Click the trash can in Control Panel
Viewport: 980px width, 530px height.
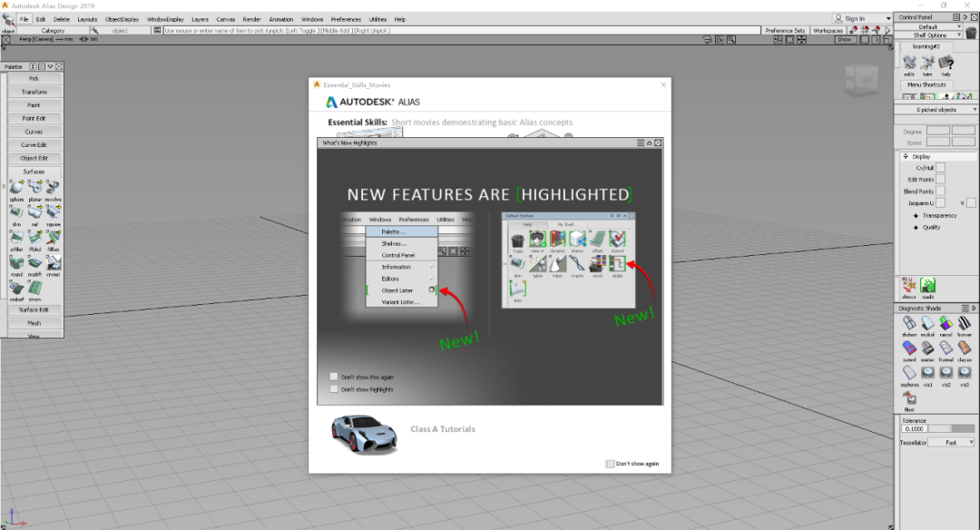point(971,33)
